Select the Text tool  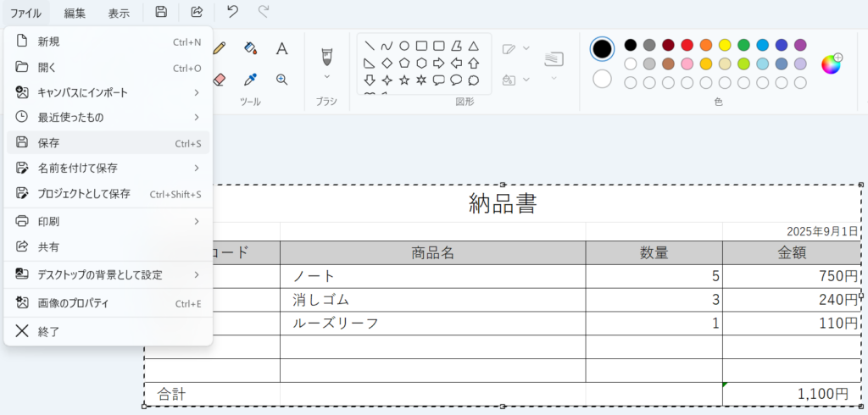282,48
